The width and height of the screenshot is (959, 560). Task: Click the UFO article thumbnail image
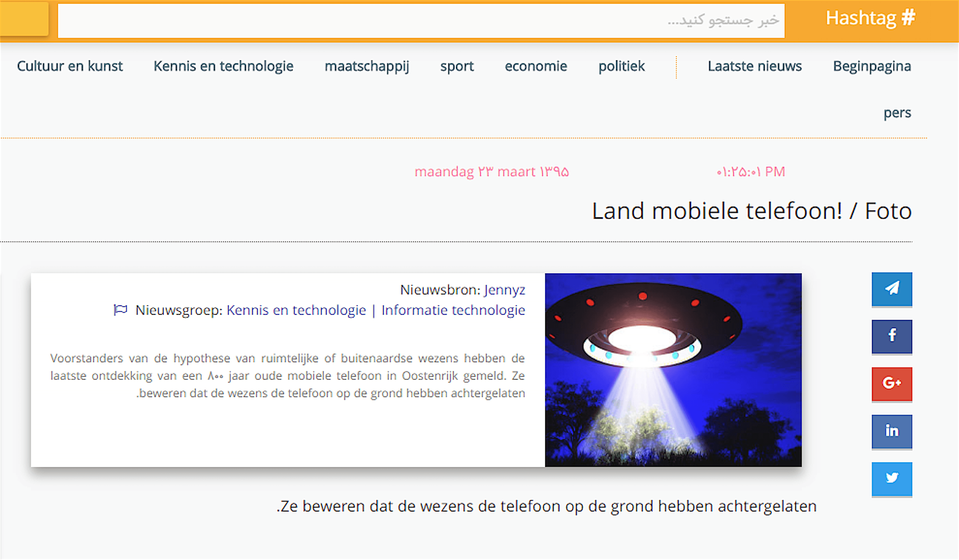coord(673,370)
